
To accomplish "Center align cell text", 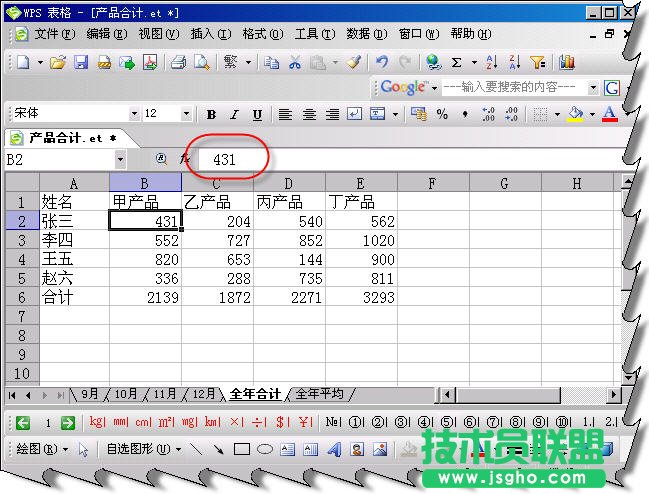I will [309, 114].
